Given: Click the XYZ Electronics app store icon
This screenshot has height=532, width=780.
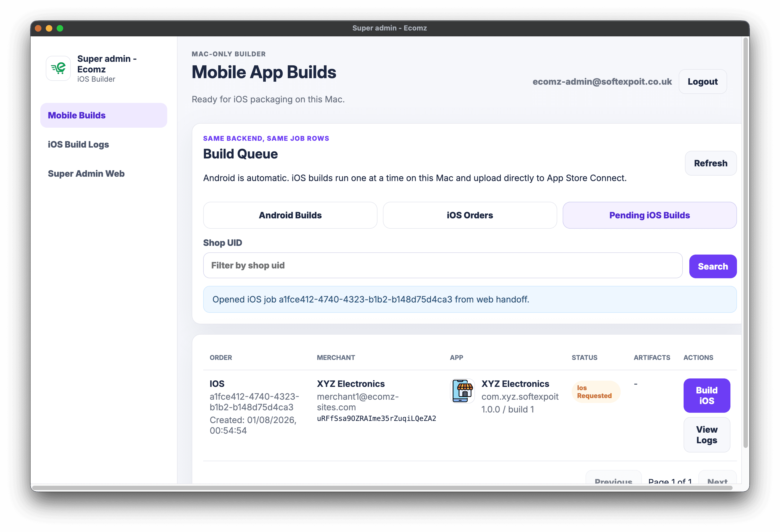Looking at the screenshot, I should pos(462,391).
